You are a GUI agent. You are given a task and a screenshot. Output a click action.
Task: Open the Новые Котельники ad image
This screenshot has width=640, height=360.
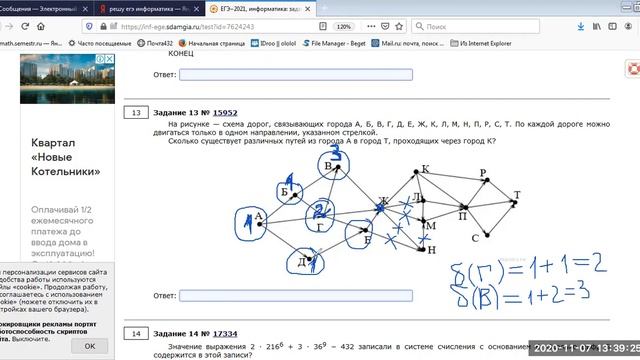tap(67, 79)
